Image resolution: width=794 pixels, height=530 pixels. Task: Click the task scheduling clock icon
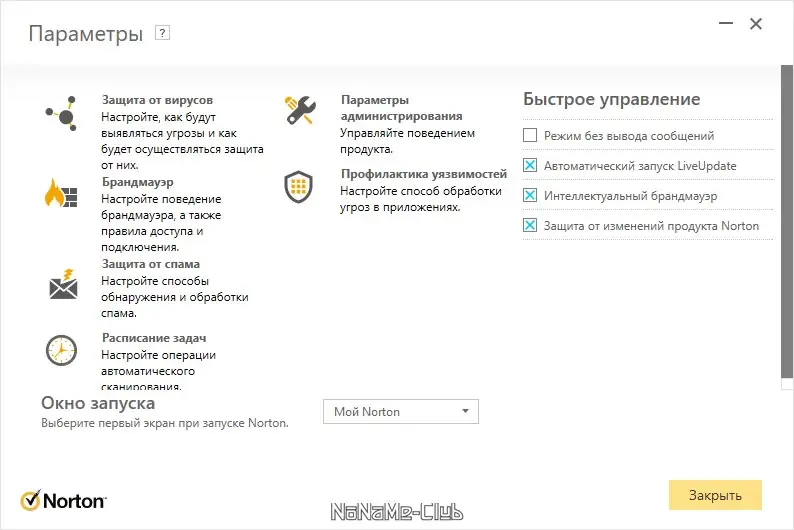click(61, 350)
